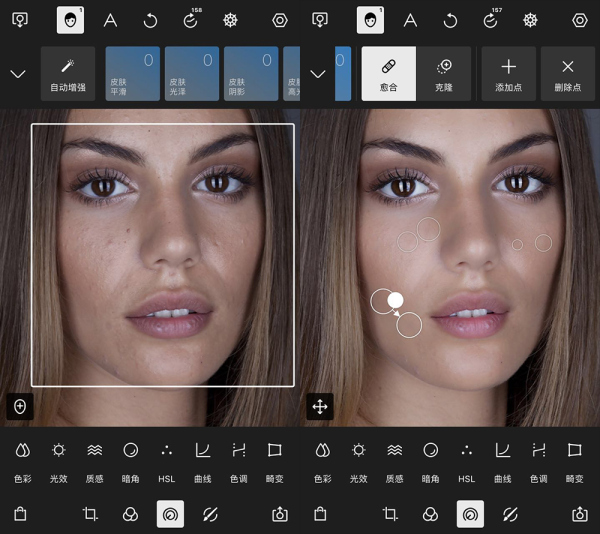This screenshot has height=534, width=600.
Task: Tap Auto Enhance (自动增强) magic wand button
Action: pos(68,73)
